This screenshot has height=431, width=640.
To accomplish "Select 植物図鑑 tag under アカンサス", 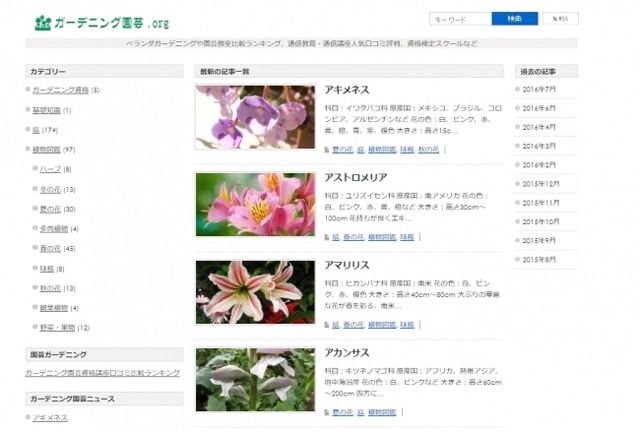I will 382,412.
